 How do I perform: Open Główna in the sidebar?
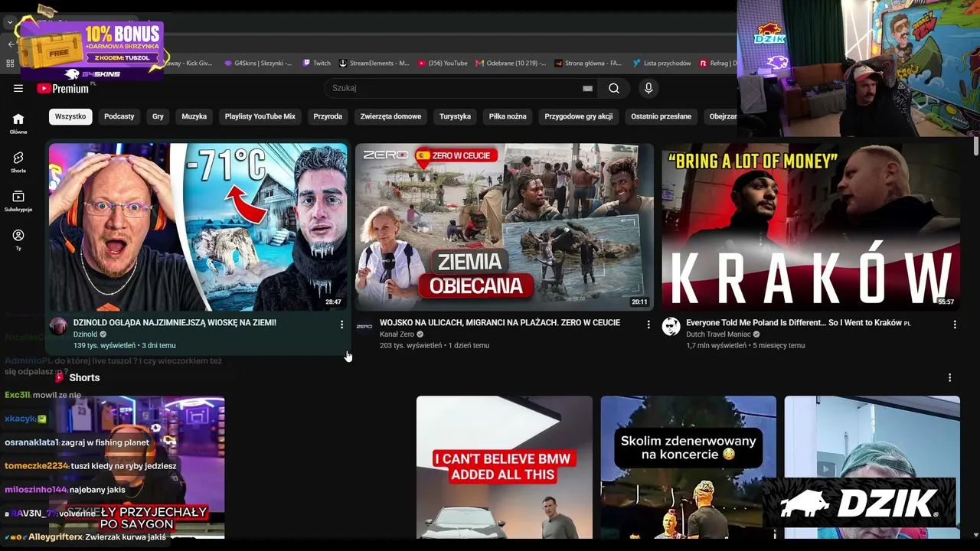pyautogui.click(x=18, y=122)
